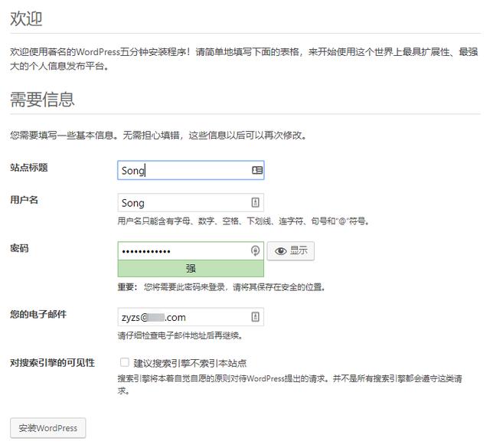Click the autofill icon in the username field
The height and width of the screenshot is (448, 490).
point(256,203)
